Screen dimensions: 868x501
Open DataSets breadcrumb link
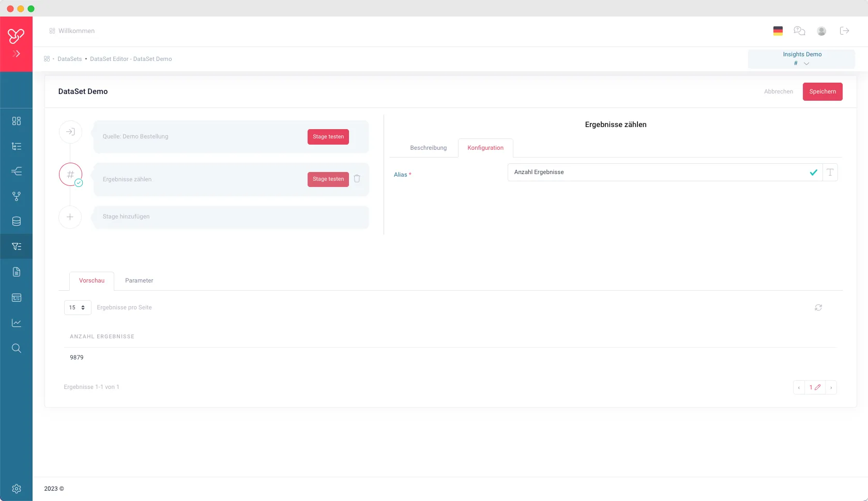tap(69, 59)
